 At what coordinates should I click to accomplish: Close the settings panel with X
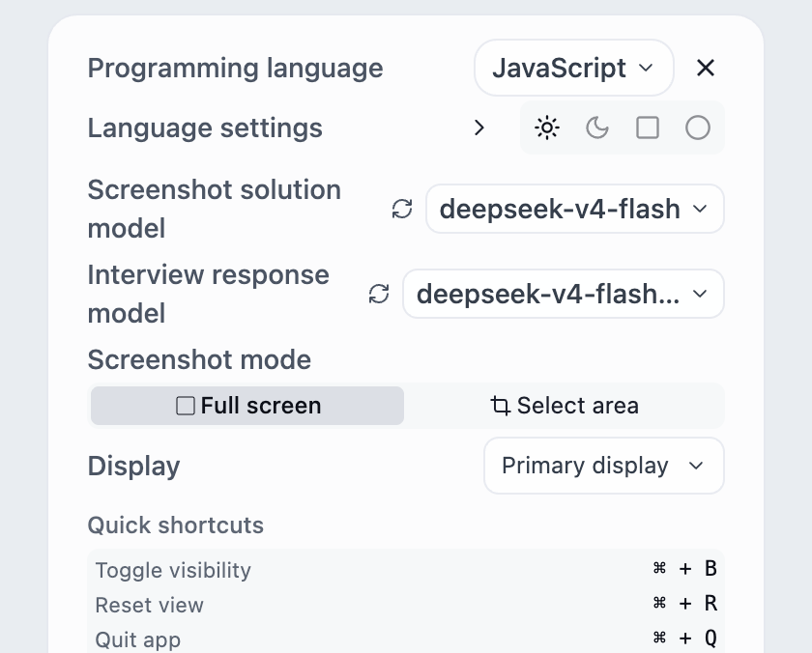click(706, 68)
